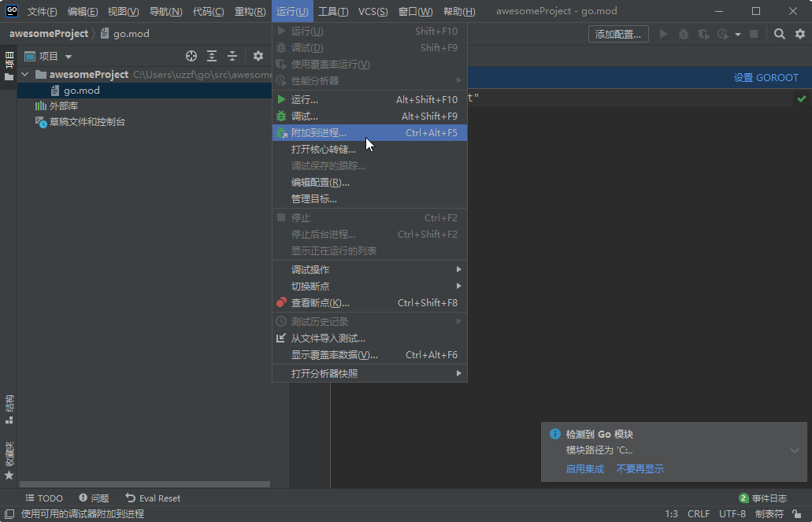The height and width of the screenshot is (522, 812).
Task: Open Search Everywhere magnifier icon
Action: pyautogui.click(x=780, y=34)
